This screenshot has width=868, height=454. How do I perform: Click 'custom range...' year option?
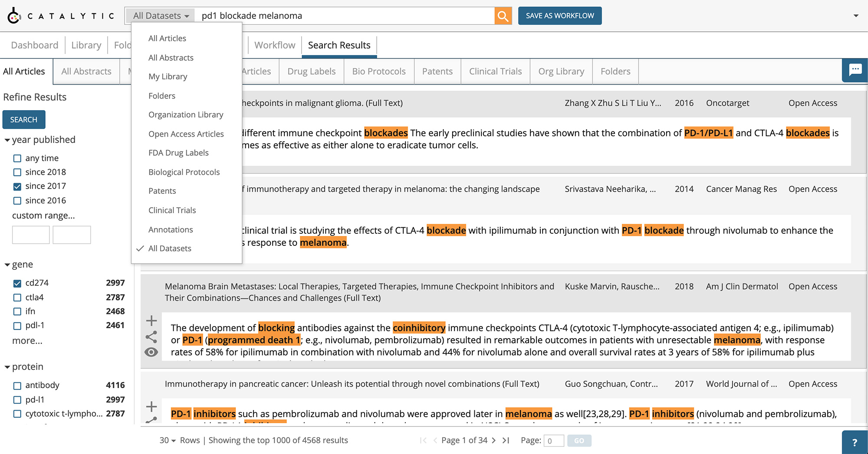43,216
